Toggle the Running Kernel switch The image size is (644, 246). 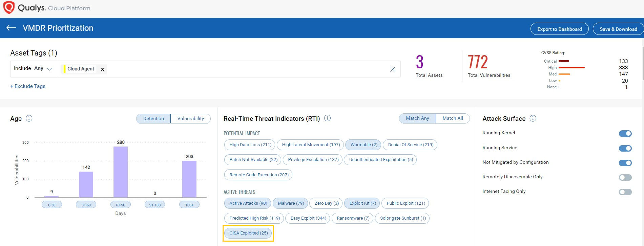tap(625, 134)
